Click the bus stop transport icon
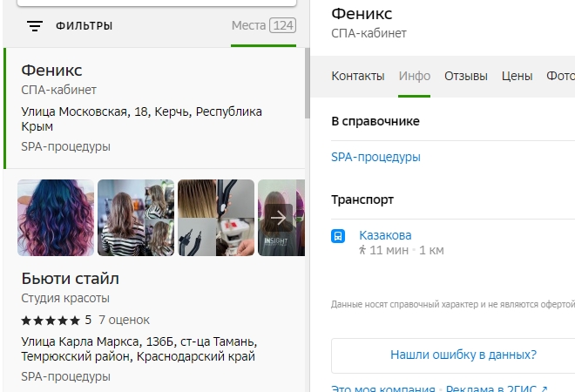 tap(338, 236)
